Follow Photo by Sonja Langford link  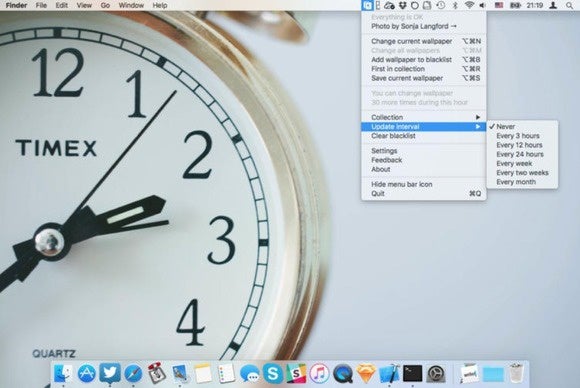click(x=424, y=26)
